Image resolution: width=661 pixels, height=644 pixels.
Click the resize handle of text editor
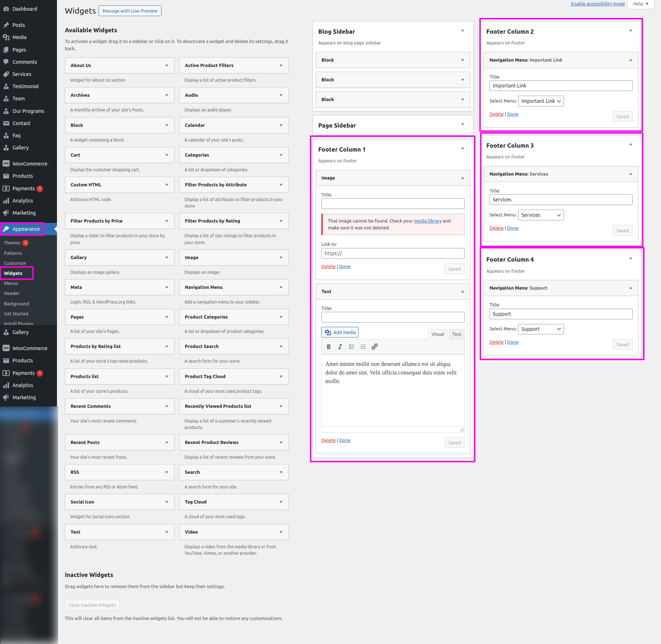[x=462, y=429]
